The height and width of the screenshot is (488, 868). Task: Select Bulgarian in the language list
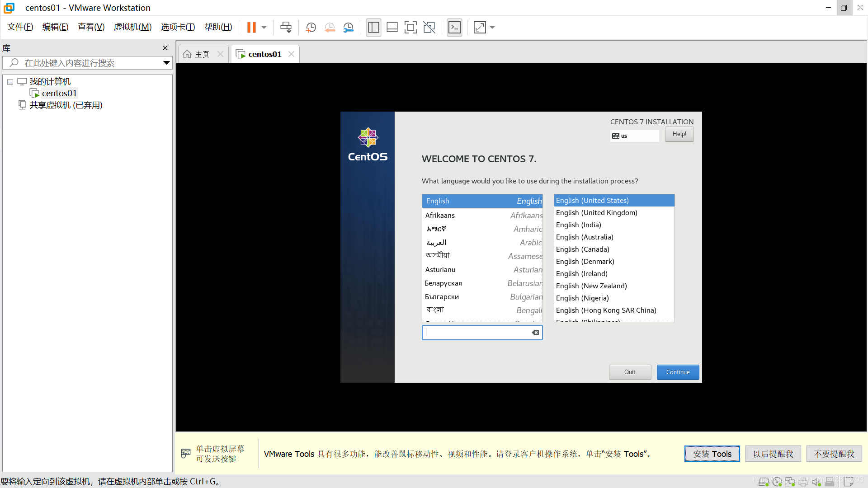[482, 296]
